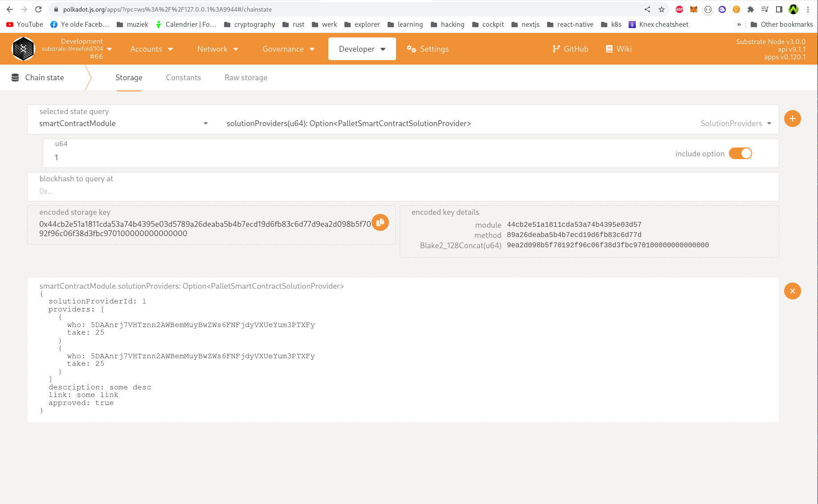
Task: Open the Wiki link in header
Action: 619,49
